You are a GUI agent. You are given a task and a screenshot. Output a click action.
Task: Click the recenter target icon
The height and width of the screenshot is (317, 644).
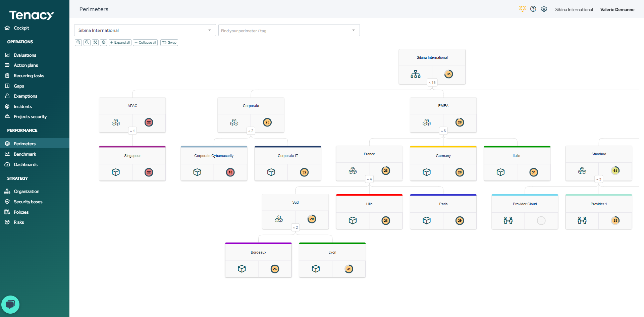(104, 42)
